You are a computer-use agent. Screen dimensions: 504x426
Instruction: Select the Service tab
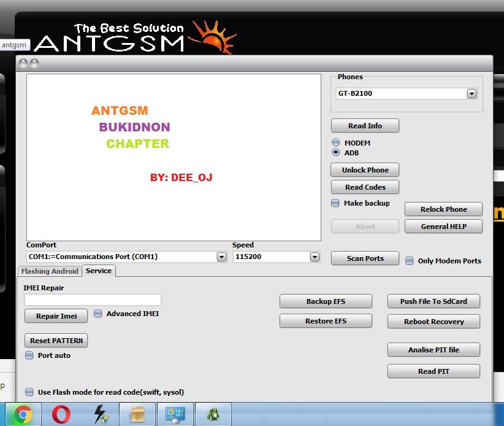(x=99, y=271)
